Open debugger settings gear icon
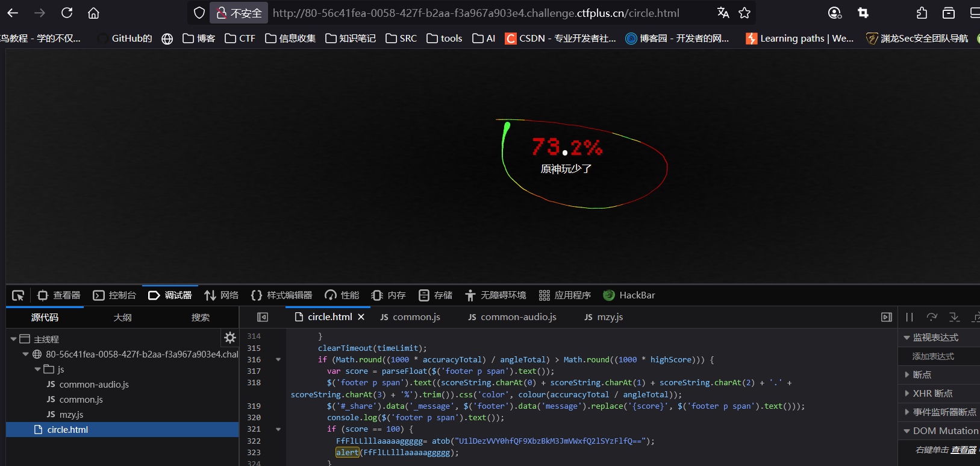 229,338
